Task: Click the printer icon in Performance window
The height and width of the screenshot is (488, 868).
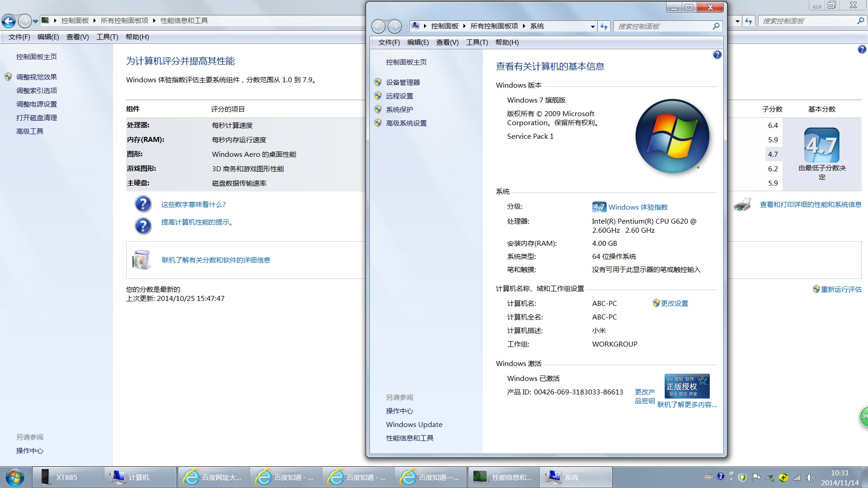Action: pos(742,205)
